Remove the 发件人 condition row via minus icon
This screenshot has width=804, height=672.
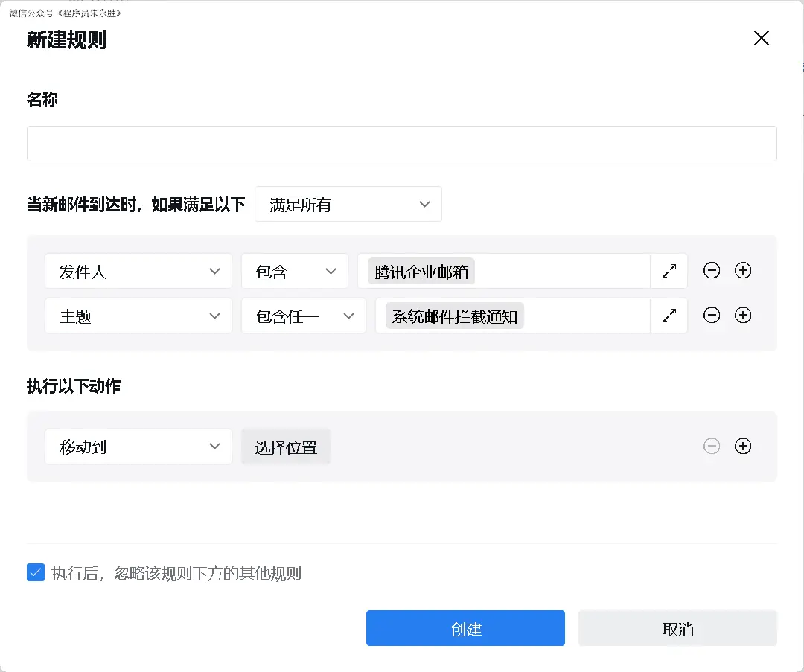[712, 271]
